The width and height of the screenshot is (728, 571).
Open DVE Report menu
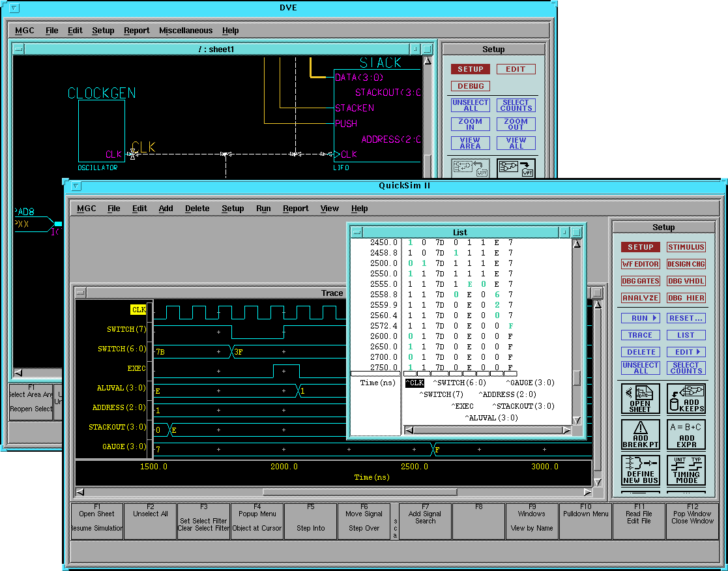coord(136,30)
